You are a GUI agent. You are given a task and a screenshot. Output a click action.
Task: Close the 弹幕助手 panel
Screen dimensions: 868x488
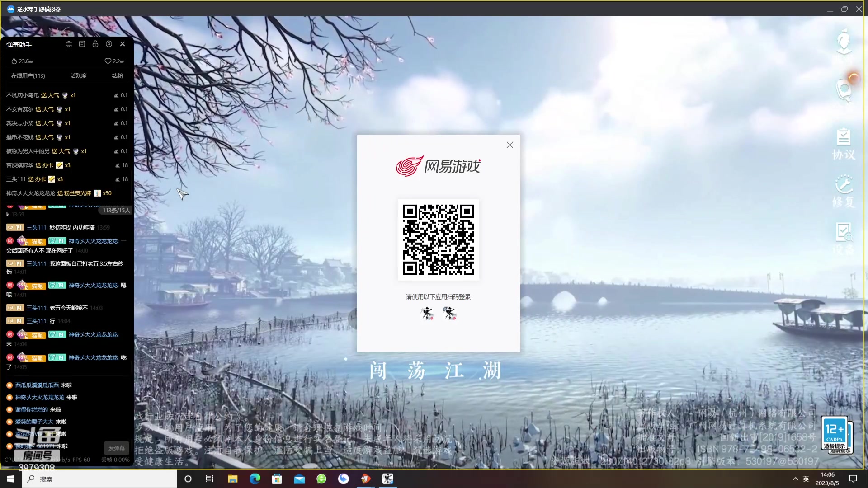(x=123, y=44)
